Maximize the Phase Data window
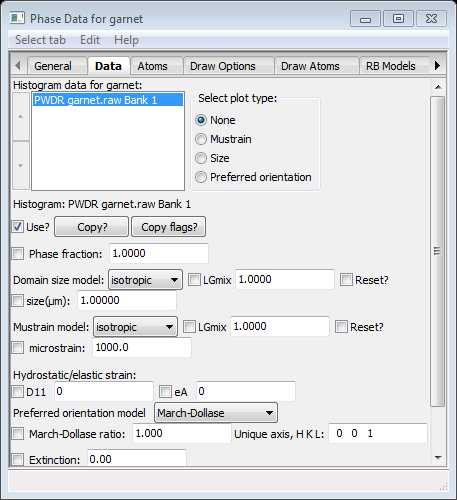Screen dimensions: 457x500 tap(398, 19)
